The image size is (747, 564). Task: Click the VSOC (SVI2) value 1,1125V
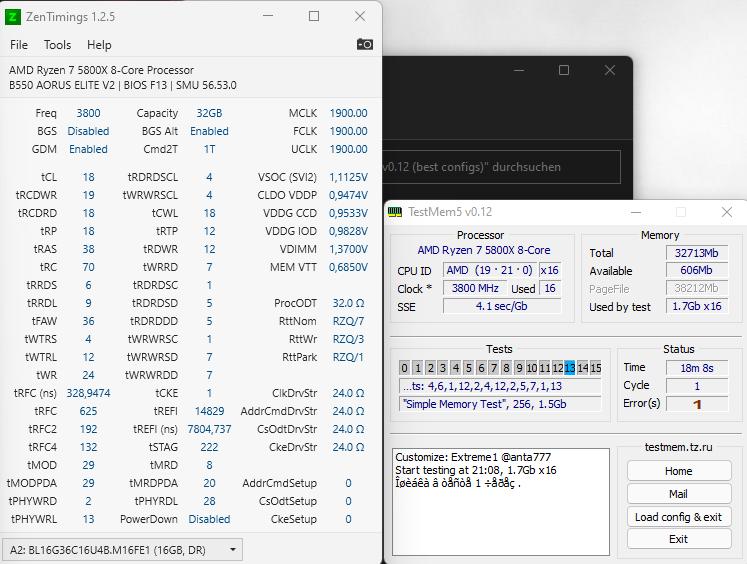pos(348,177)
